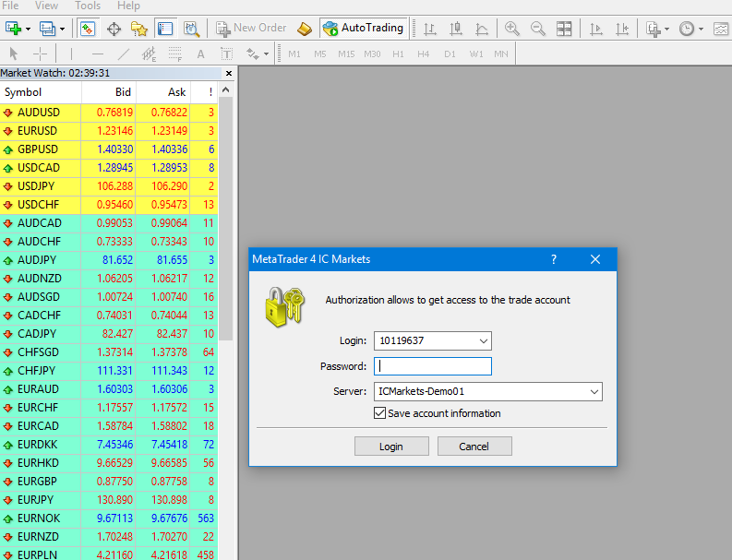732x560 pixels.
Task: Select the Text 'A' tool
Action: [x=200, y=54]
